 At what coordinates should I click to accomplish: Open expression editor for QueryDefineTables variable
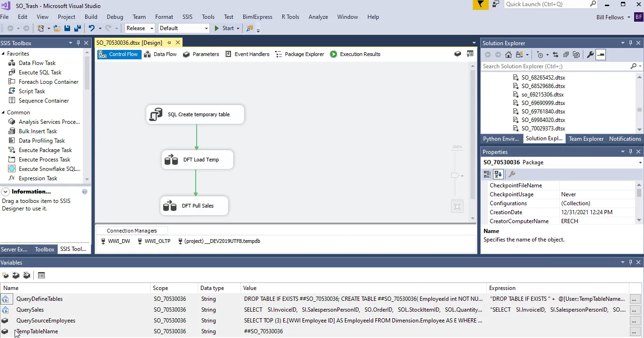tap(635, 299)
